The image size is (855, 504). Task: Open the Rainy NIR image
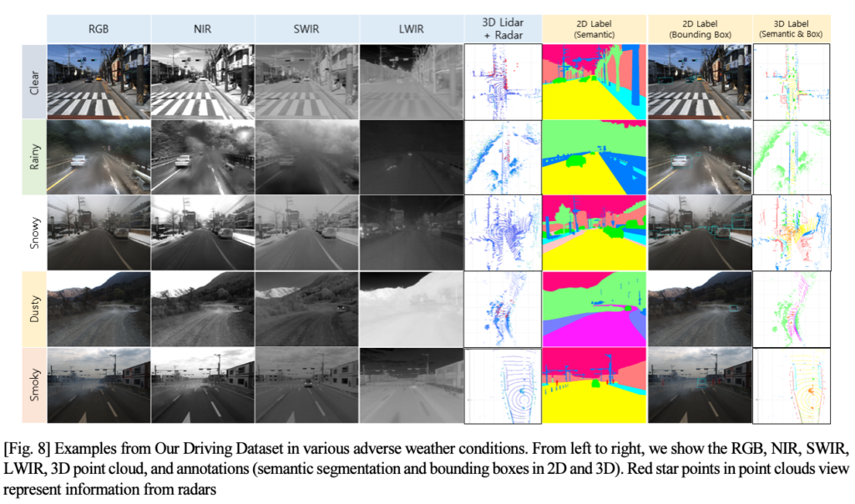(203, 157)
